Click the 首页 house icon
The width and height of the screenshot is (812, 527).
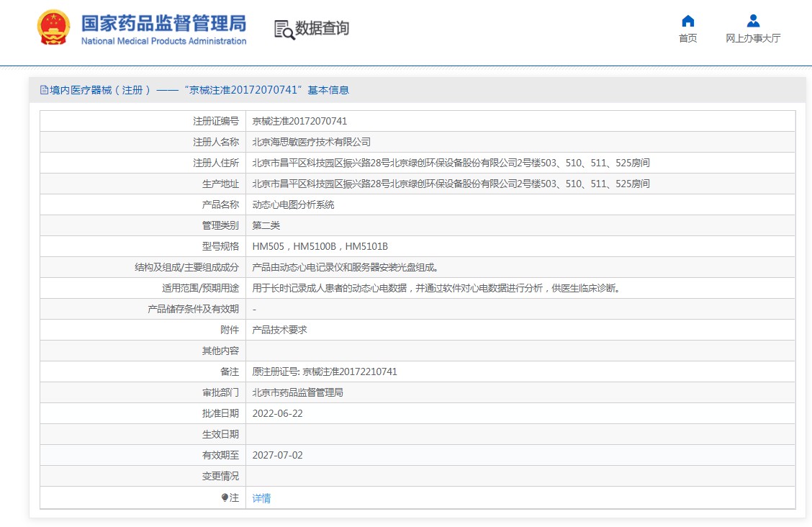[687, 21]
